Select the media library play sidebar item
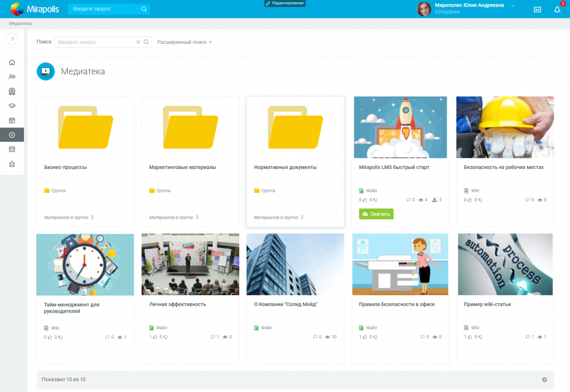570x392 pixels. [12, 135]
